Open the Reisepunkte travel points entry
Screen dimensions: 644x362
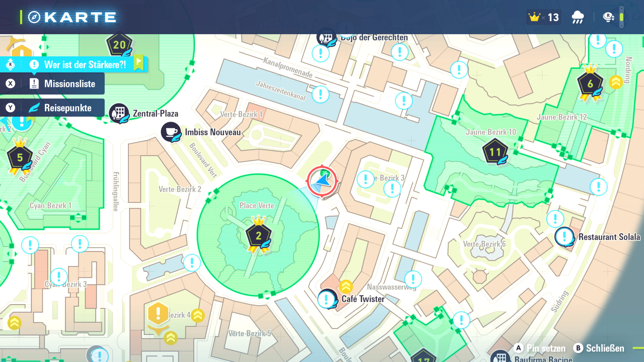tap(67, 108)
